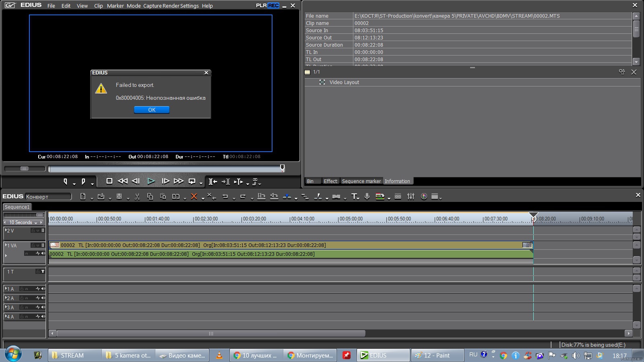Open the Save project dropdown arrow
The image size is (644, 362).
point(128,198)
